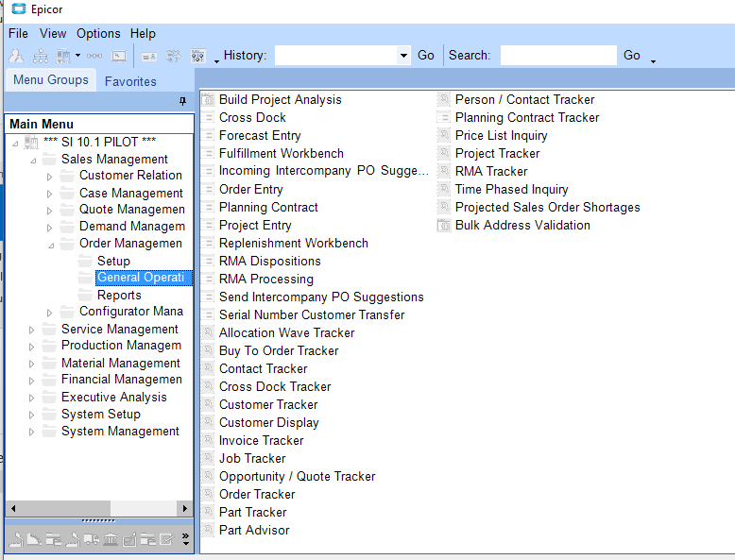Click the slider settings toolbar icon
The image size is (735, 560).
point(198,57)
